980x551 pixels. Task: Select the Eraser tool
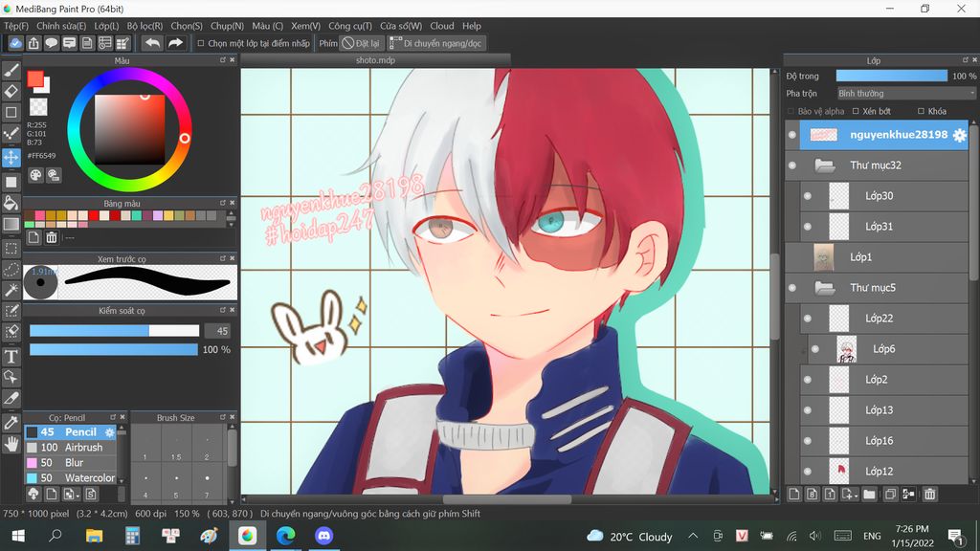(11, 91)
